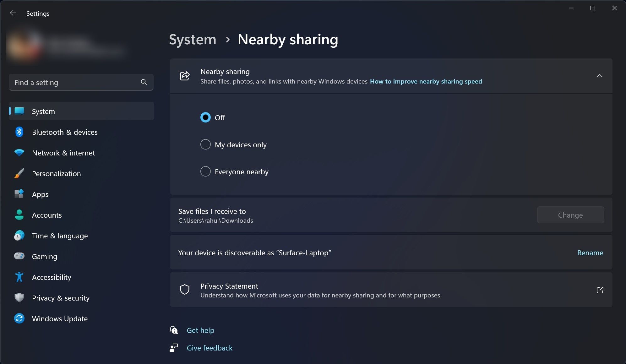Image resolution: width=626 pixels, height=364 pixels.
Task: Click Find a setting search field
Action: pyautogui.click(x=81, y=82)
